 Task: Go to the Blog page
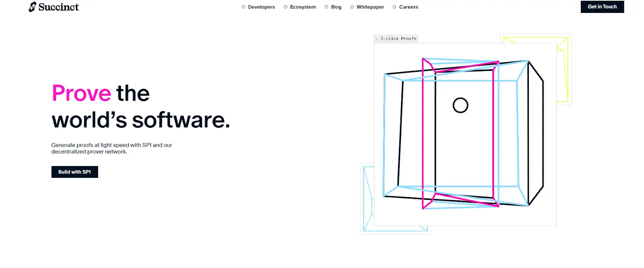pos(336,7)
